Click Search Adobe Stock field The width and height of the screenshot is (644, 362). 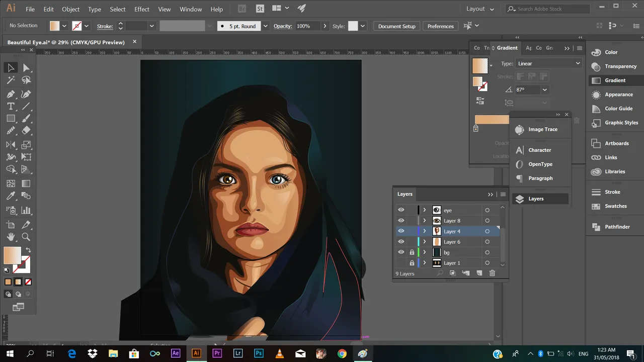point(547,9)
